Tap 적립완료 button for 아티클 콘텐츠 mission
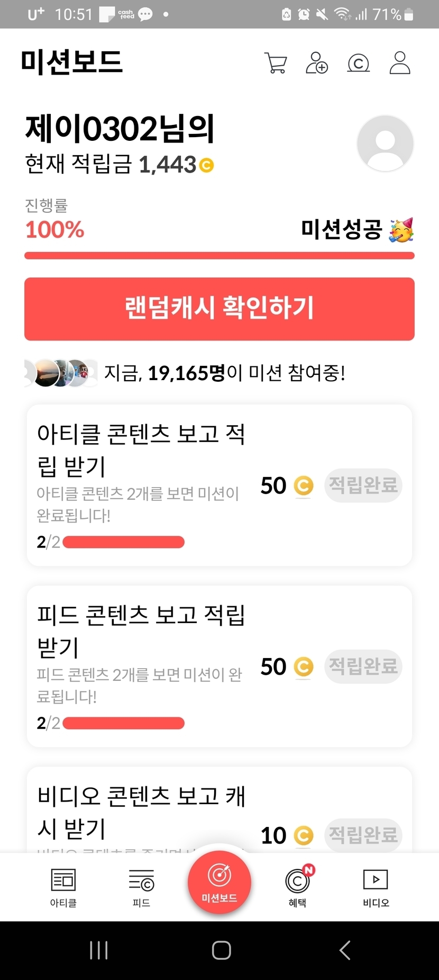Viewport: 439px width, 980px height. pos(363,485)
